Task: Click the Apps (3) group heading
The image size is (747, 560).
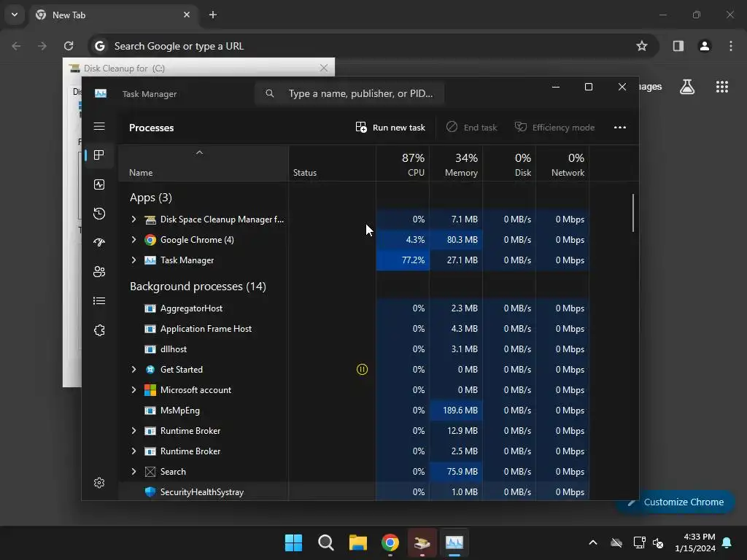Action: (x=150, y=197)
